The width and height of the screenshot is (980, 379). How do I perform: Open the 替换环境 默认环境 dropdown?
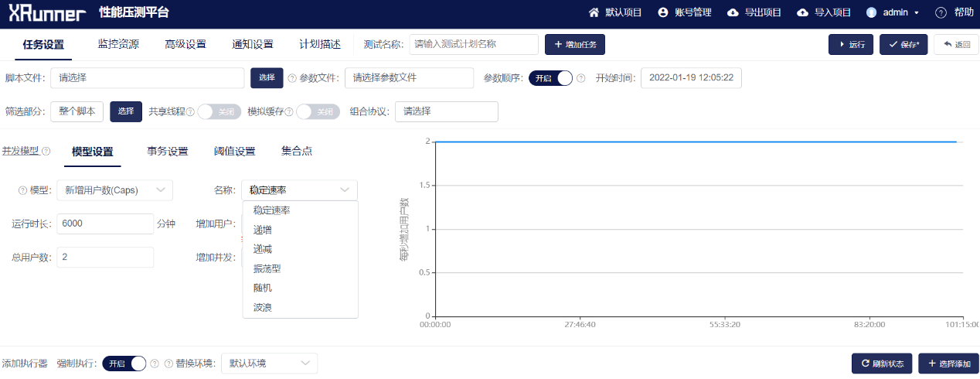pyautogui.click(x=269, y=363)
